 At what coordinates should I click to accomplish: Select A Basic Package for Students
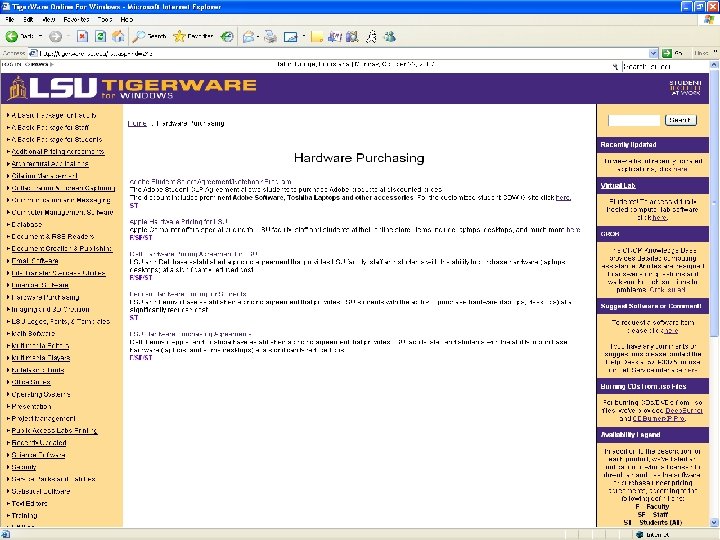click(x=56, y=139)
